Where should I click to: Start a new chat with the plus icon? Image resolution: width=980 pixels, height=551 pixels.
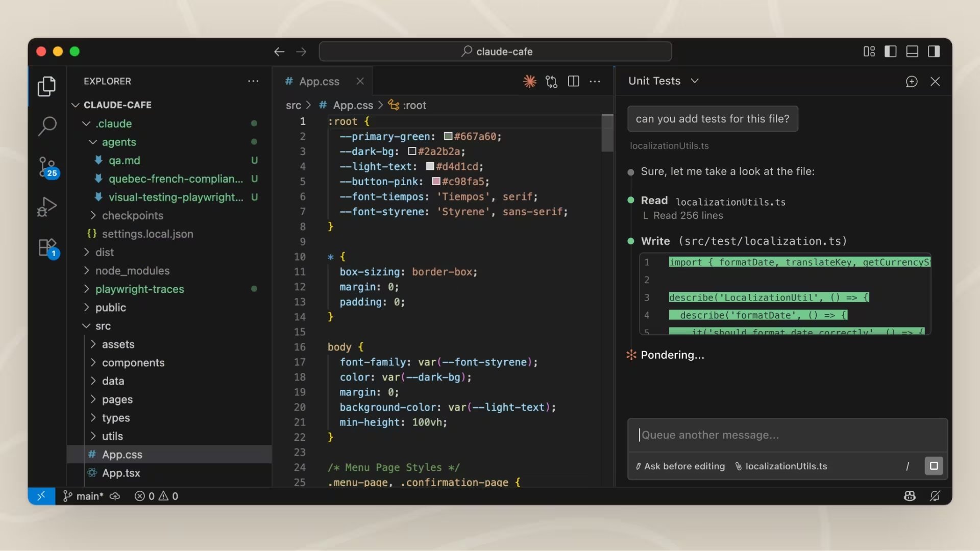click(912, 82)
